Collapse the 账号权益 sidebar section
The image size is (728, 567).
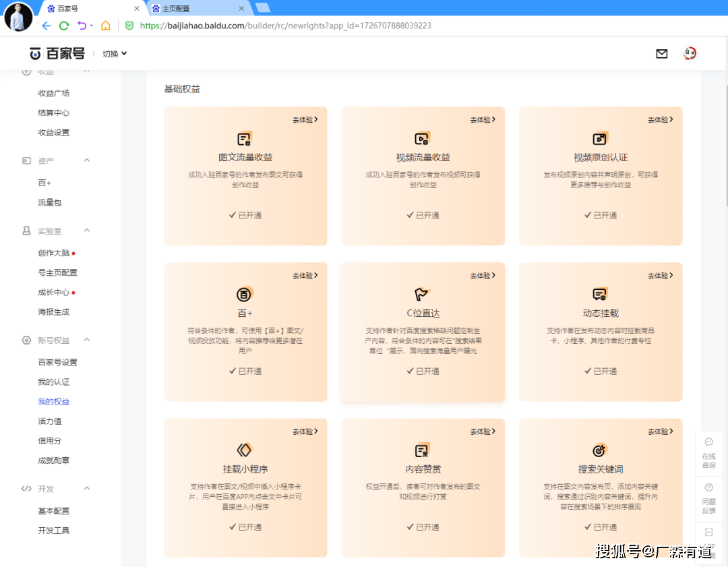tap(87, 340)
